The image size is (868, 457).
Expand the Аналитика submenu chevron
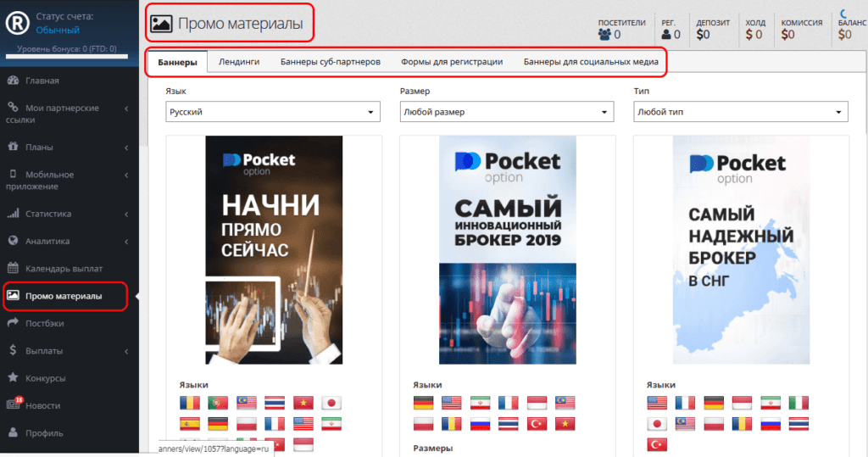(x=126, y=242)
